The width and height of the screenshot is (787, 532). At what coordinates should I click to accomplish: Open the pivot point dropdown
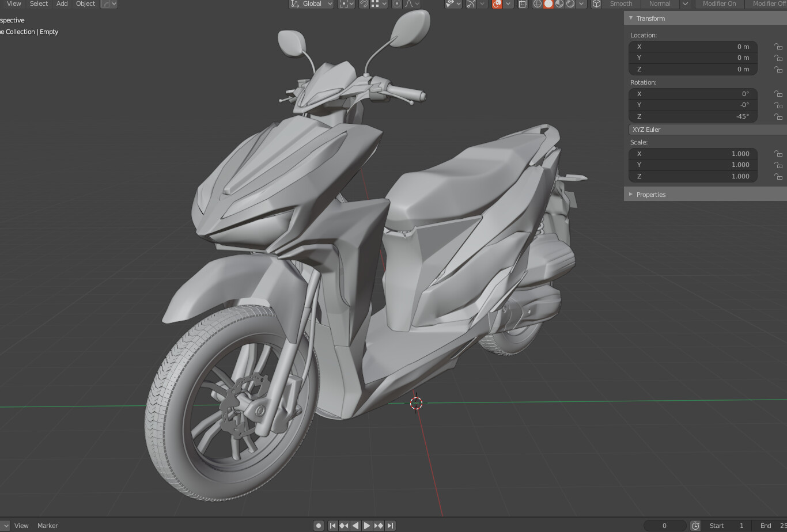pos(346,3)
